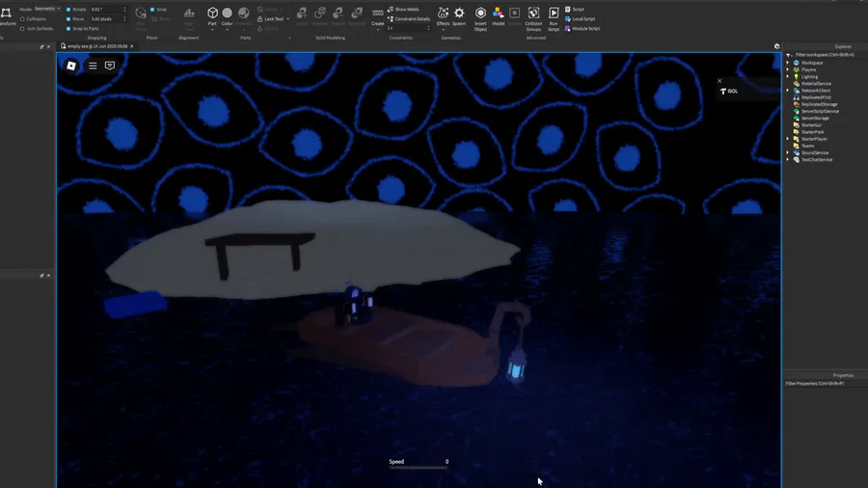The width and height of the screenshot is (868, 488).
Task: Expand the Workspace tree node
Action: pos(788,63)
